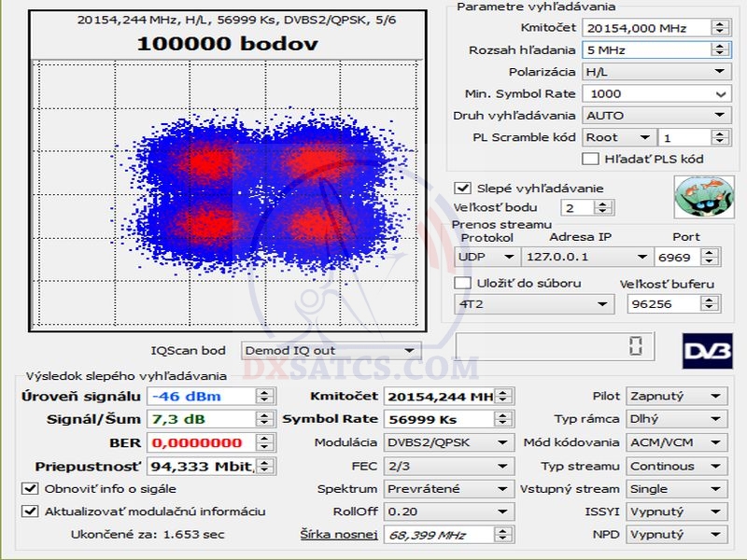Open the Pilot Zapnutý dropdown
Image resolution: width=747 pixels, height=560 pixels.
(x=676, y=397)
